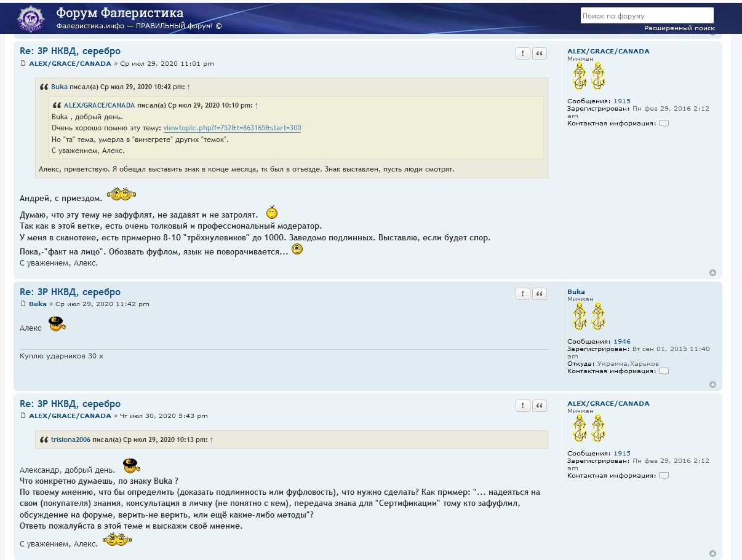Click Buka's post count 1946
The image size is (742, 560).
click(621, 342)
